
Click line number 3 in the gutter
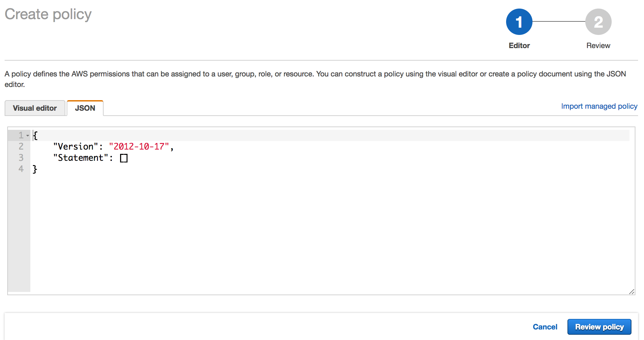pos(21,158)
